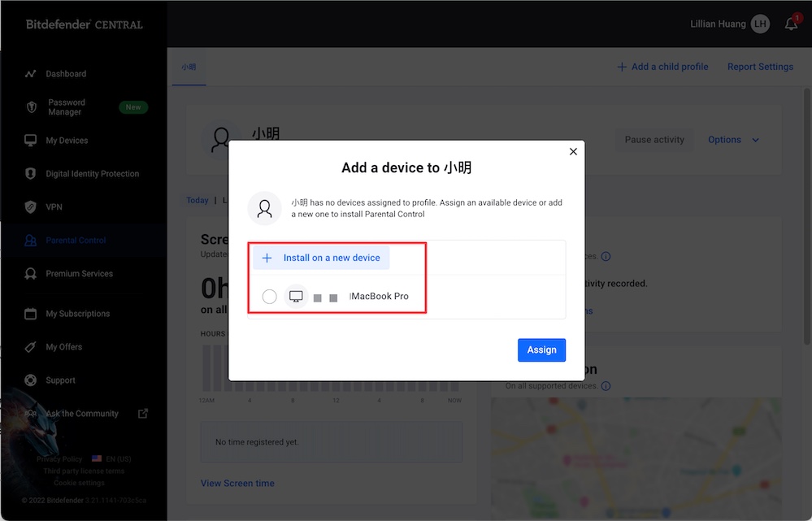Open Third party license terms

tap(84, 471)
